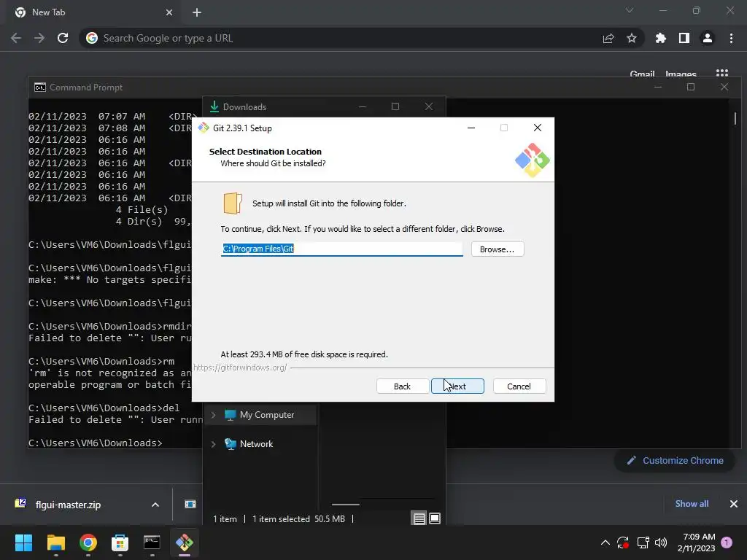Open Microsoft Store from taskbar
The width and height of the screenshot is (747, 560).
pyautogui.click(x=120, y=542)
